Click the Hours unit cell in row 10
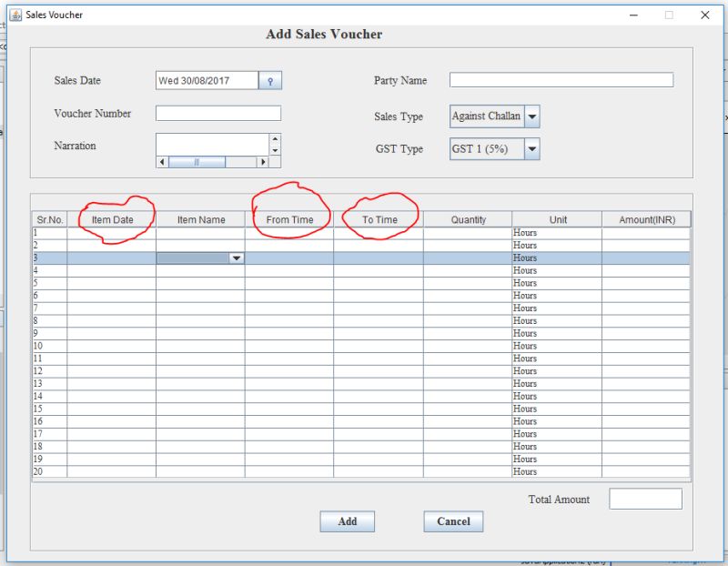The width and height of the screenshot is (728, 566). point(557,346)
